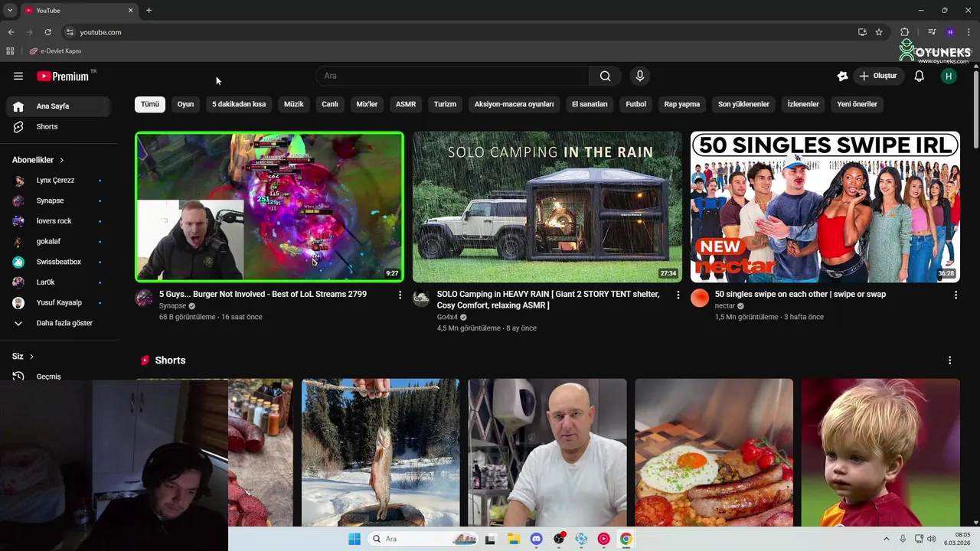
Task: Click the nectar channel avatar
Action: 700,298
